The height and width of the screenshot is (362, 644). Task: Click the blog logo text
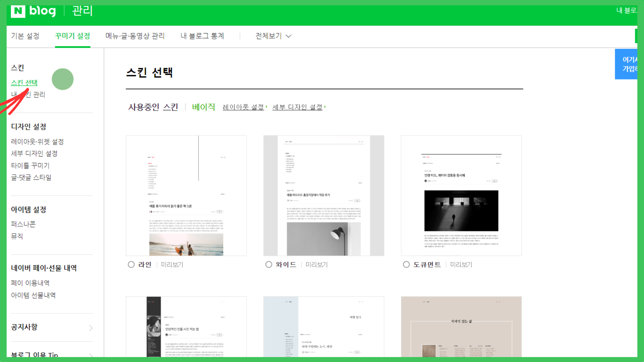point(43,11)
